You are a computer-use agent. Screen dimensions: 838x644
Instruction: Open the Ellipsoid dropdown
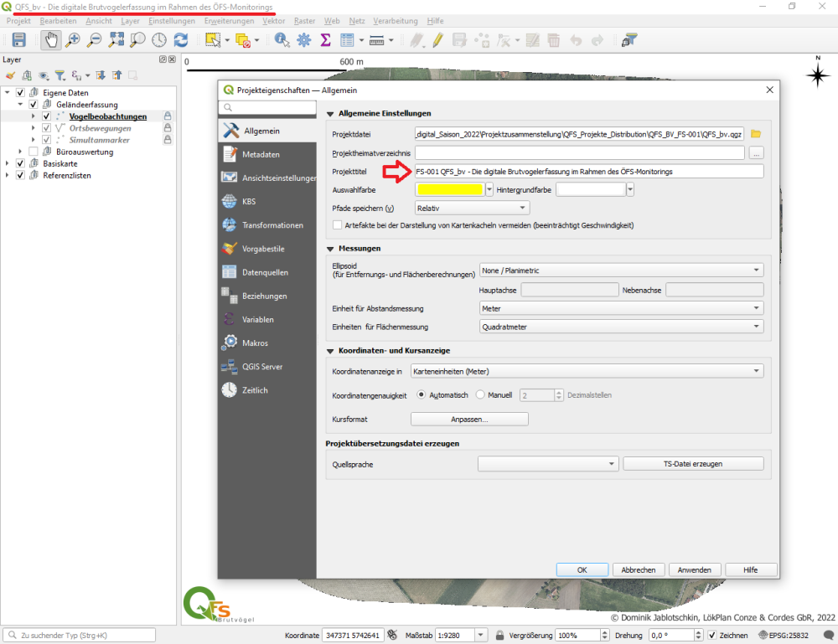(622, 270)
